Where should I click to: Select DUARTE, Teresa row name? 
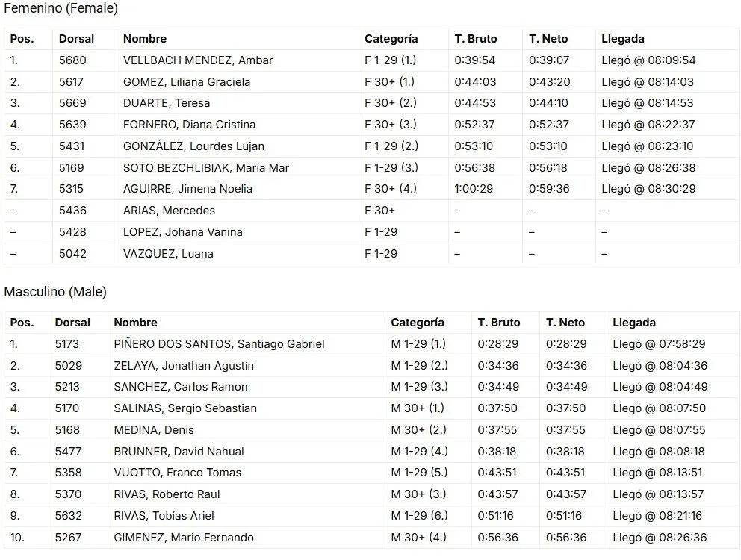tap(167, 103)
